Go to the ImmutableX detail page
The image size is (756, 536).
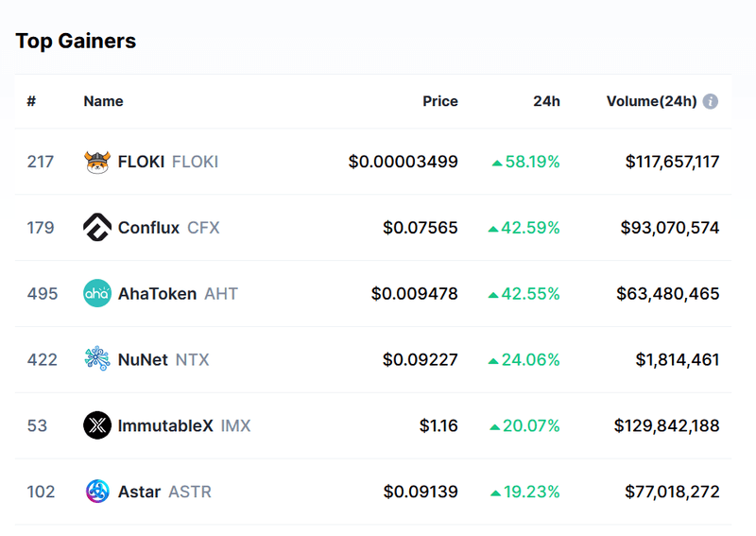pyautogui.click(x=165, y=425)
